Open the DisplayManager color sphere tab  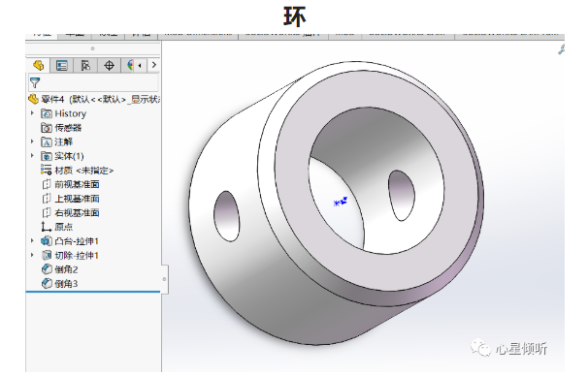(130, 66)
